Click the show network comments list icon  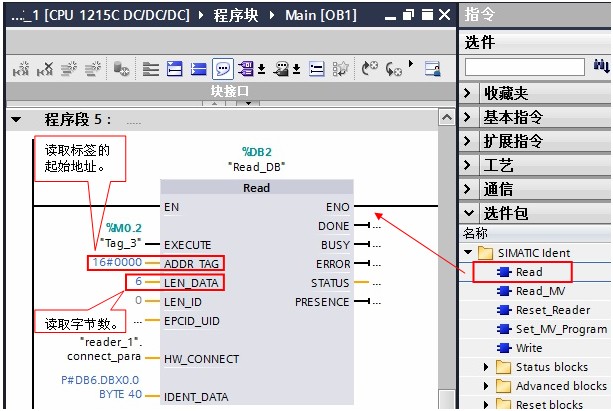tap(317, 69)
